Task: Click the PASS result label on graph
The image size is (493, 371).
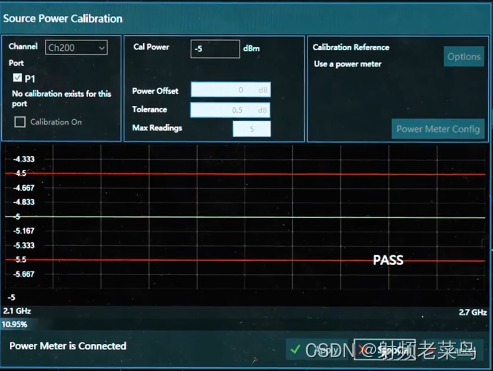Action: (388, 260)
